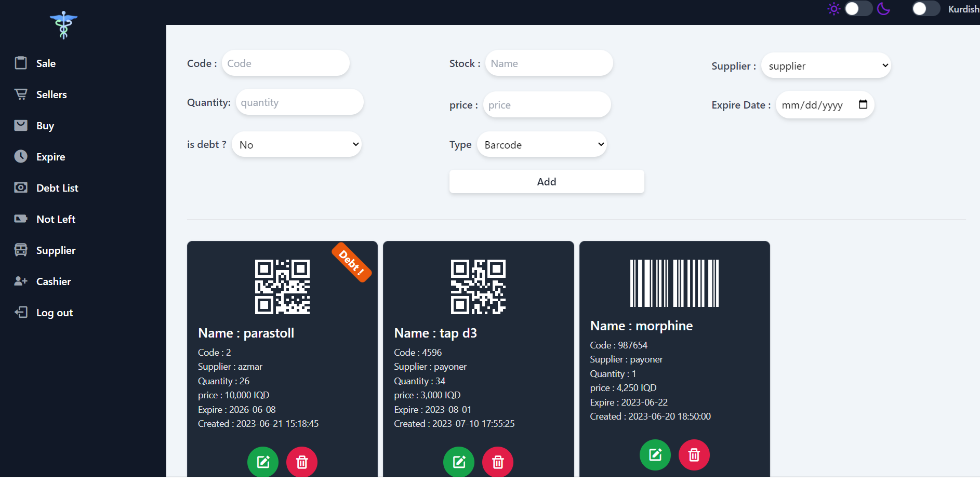Image resolution: width=980 pixels, height=484 pixels.
Task: Click price : 4,250 IQD text
Action: (x=624, y=388)
